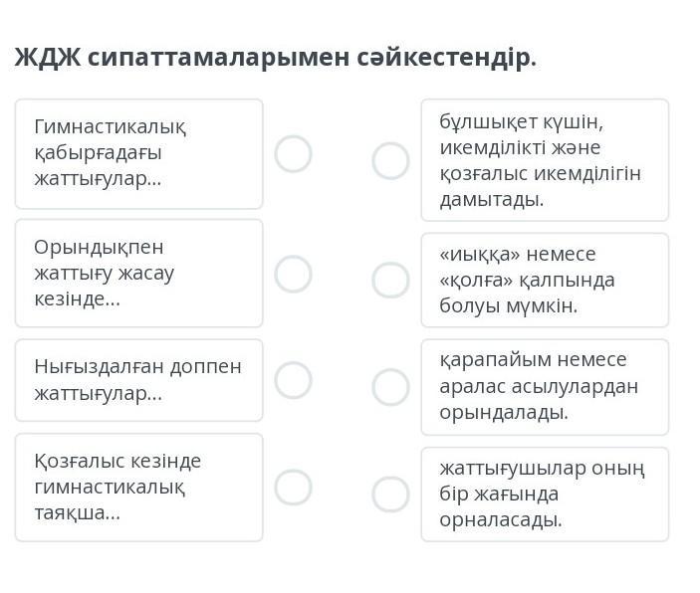Click the Гимнастикалық қабырғадағы жаттығулар card
The height and width of the screenshot is (593, 700).
coord(138,153)
